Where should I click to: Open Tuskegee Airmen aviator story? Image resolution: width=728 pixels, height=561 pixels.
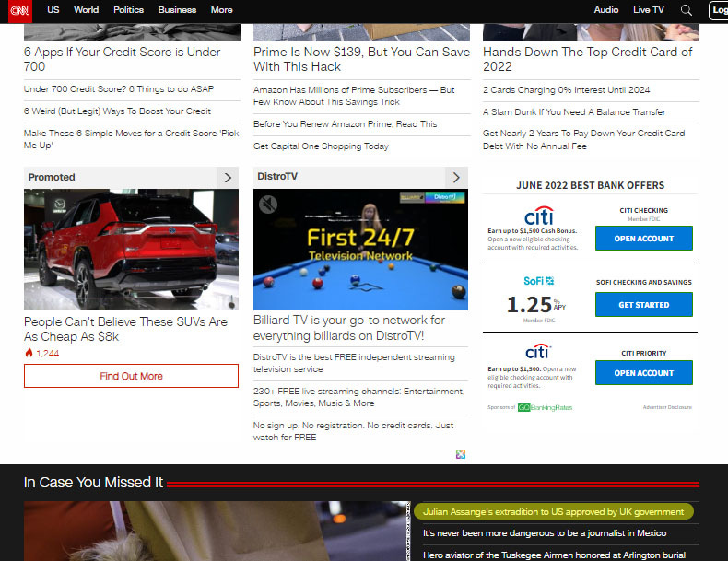(555, 555)
